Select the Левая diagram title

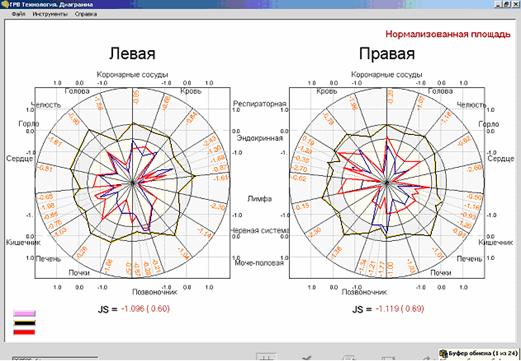pyautogui.click(x=132, y=53)
